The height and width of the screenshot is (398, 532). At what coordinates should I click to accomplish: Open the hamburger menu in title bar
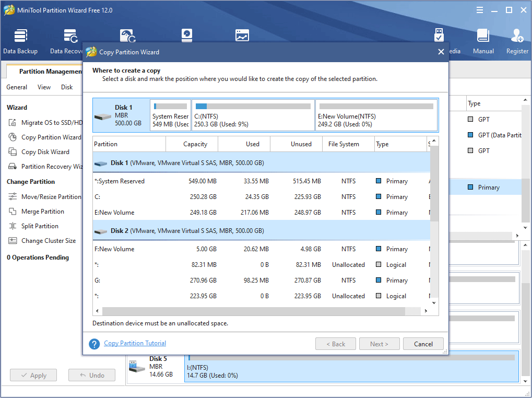click(480, 10)
